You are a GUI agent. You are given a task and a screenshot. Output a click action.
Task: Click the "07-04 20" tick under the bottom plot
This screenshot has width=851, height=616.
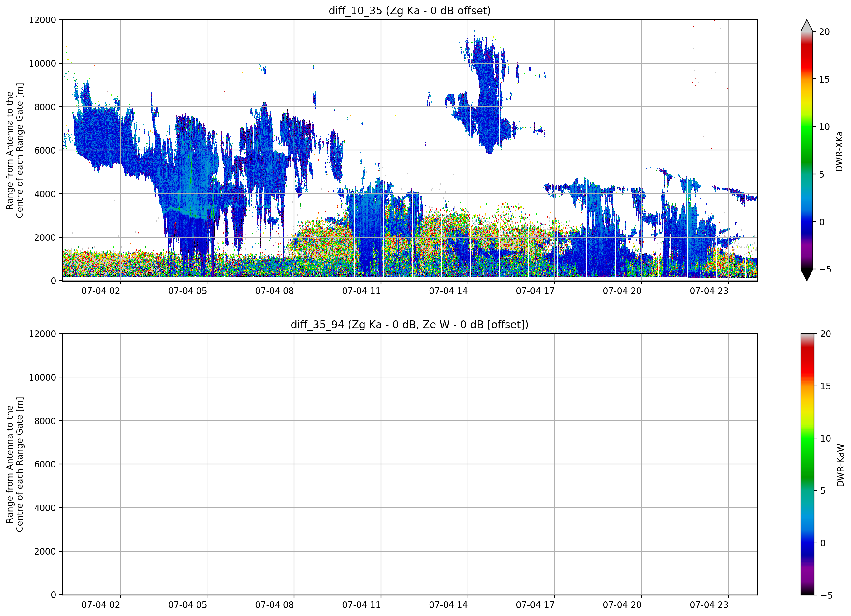[622, 605]
